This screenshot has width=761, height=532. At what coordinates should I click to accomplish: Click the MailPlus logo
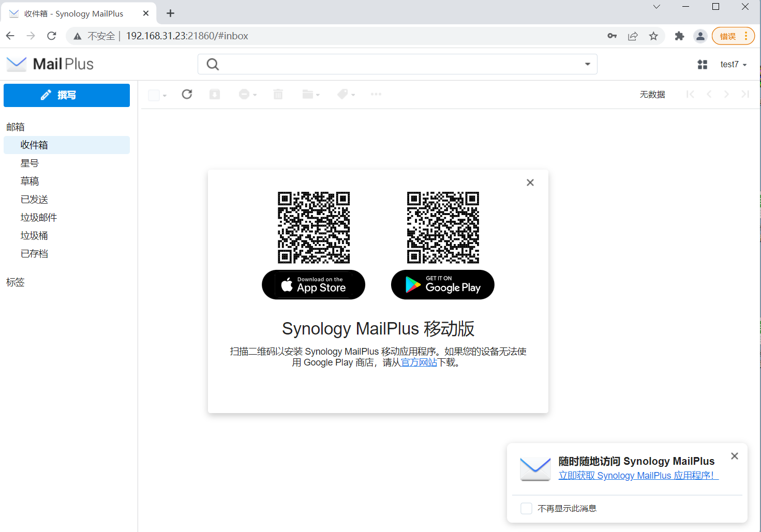(x=50, y=64)
